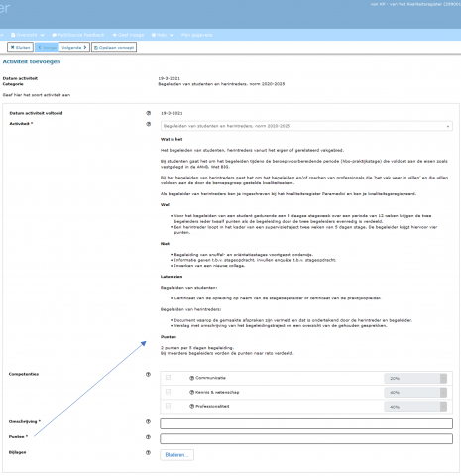Click the X icon on Sluiten
Screen dimensions: 461x476
point(12,47)
